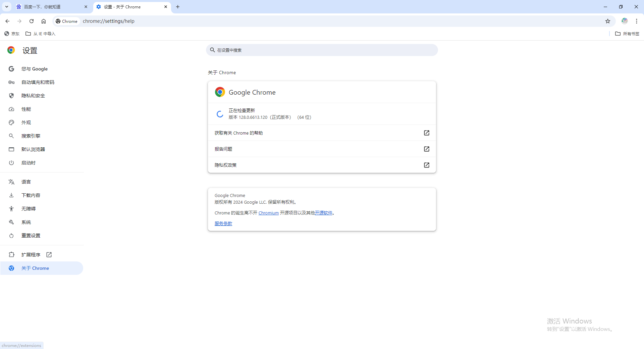This screenshot has height=349, width=644.
Task: Close the 设置 - 关于 Chrome tab
Action: click(166, 7)
